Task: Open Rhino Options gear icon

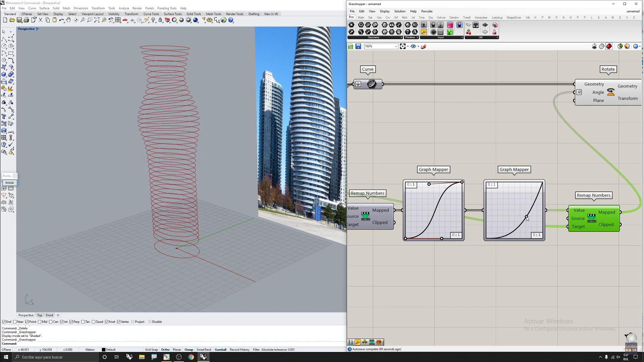Action: click(x=210, y=20)
